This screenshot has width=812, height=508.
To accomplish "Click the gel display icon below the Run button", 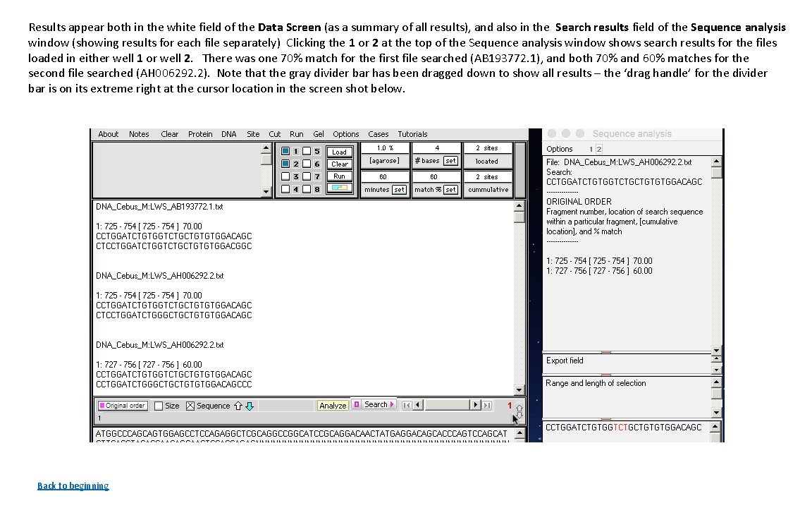I will [340, 188].
